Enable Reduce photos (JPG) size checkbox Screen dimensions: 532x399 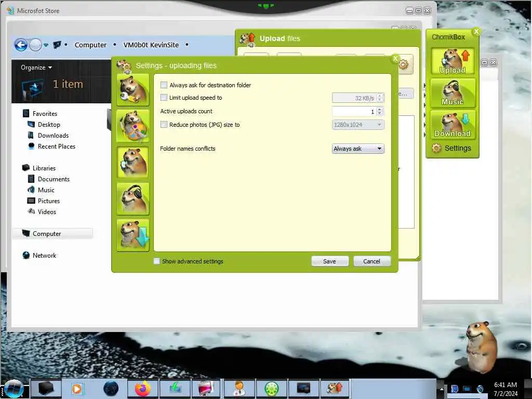tap(164, 125)
